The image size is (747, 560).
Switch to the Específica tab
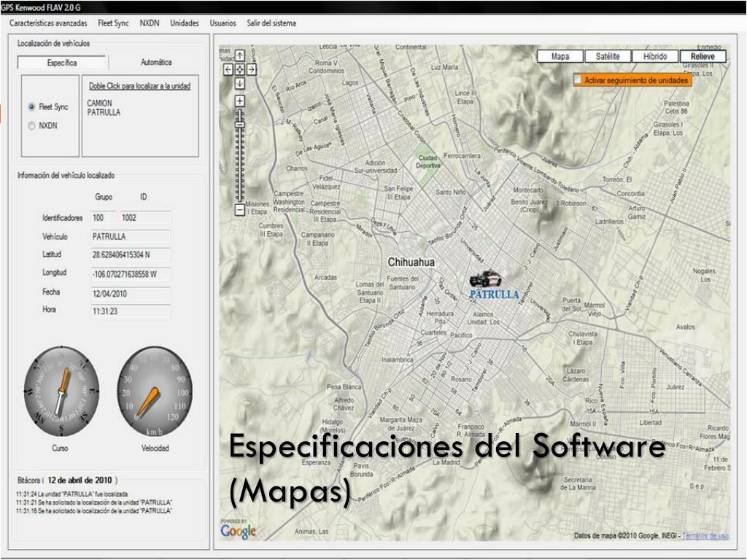coord(62,63)
